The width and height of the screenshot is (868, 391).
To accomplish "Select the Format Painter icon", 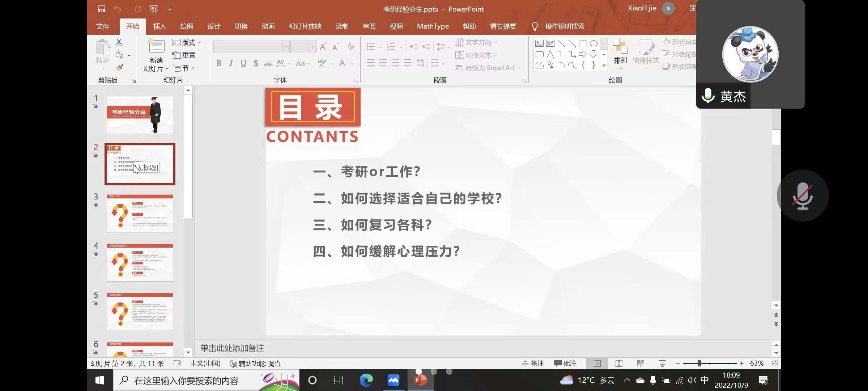I will tap(120, 67).
